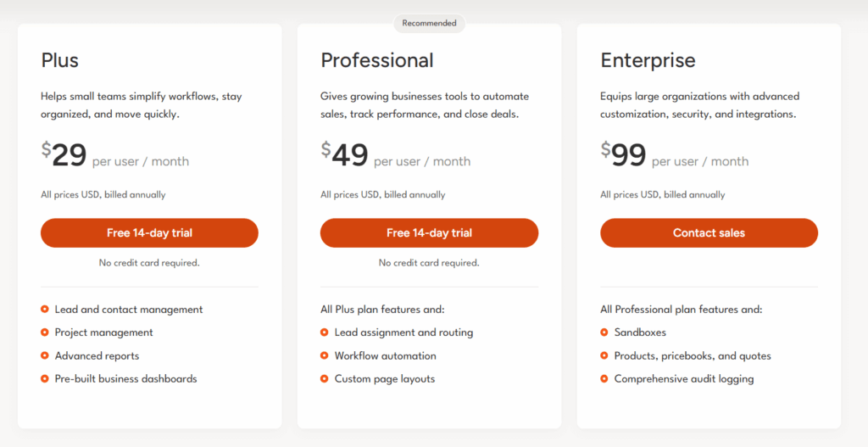Image resolution: width=868 pixels, height=447 pixels.
Task: Click the bullet icon next to Project management
Action: click(x=45, y=332)
